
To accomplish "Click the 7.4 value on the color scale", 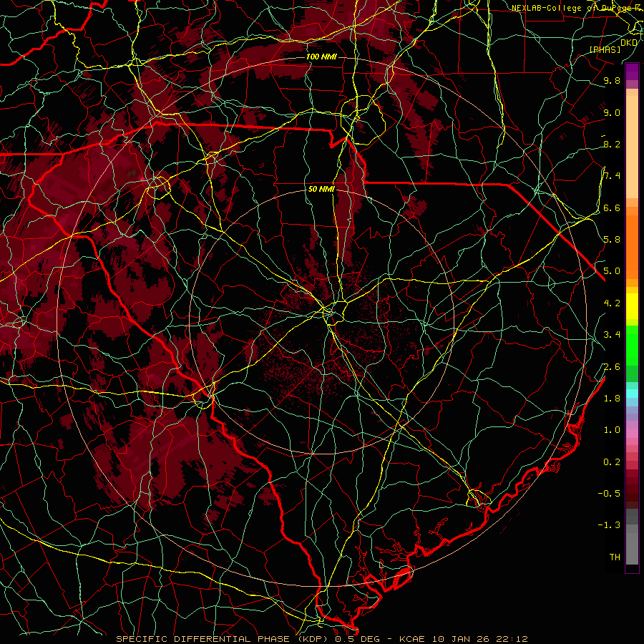I will coord(612,176).
